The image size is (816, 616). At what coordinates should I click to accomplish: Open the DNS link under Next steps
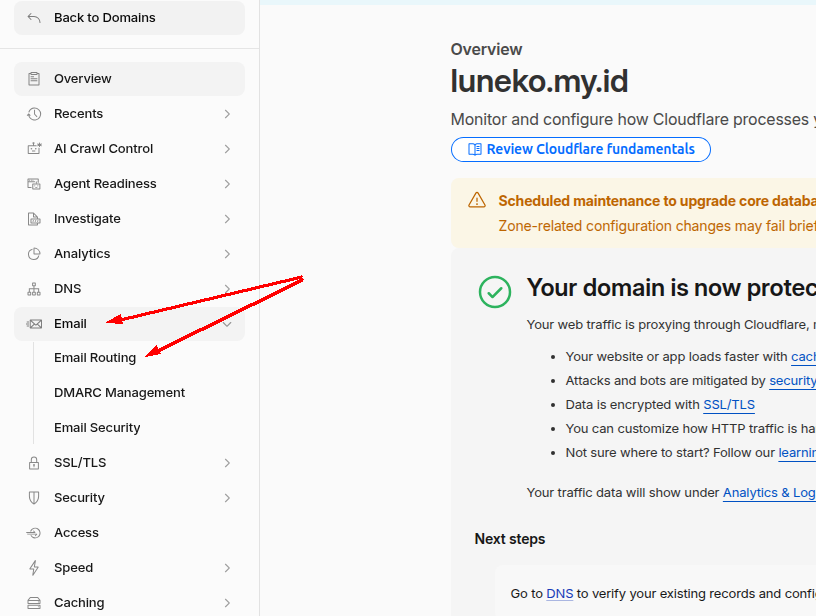pyautogui.click(x=559, y=594)
